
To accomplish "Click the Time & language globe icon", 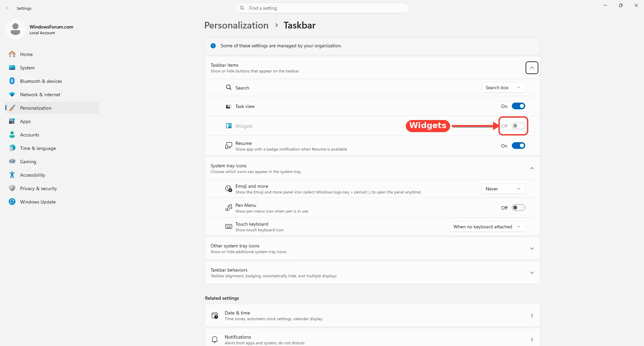I will click(x=12, y=148).
